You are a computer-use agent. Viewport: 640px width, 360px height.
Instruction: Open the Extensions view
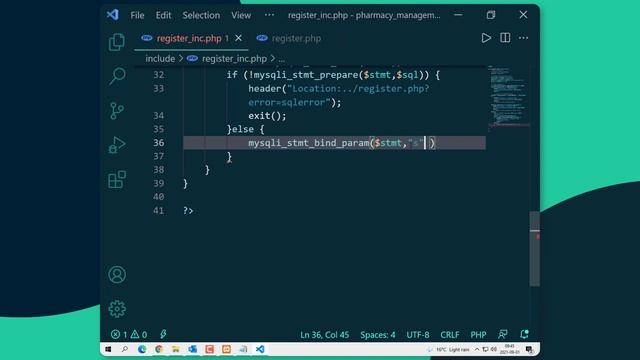117,180
